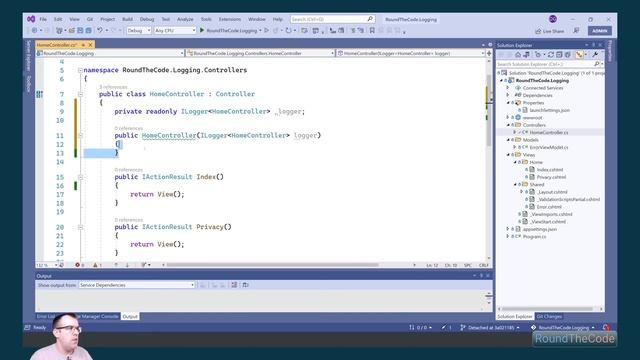Open the Show output from dropdown
The height and width of the screenshot is (360, 640).
137,285
